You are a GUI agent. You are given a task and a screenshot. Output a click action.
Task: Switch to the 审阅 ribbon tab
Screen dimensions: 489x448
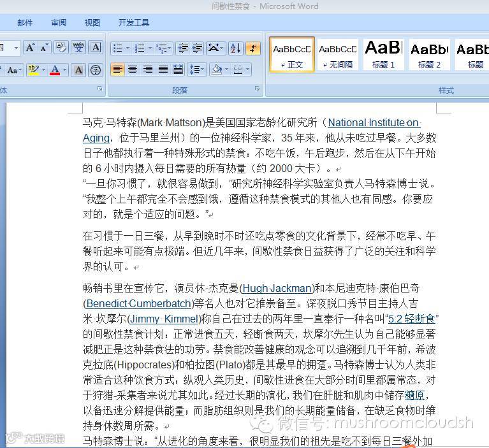click(59, 23)
